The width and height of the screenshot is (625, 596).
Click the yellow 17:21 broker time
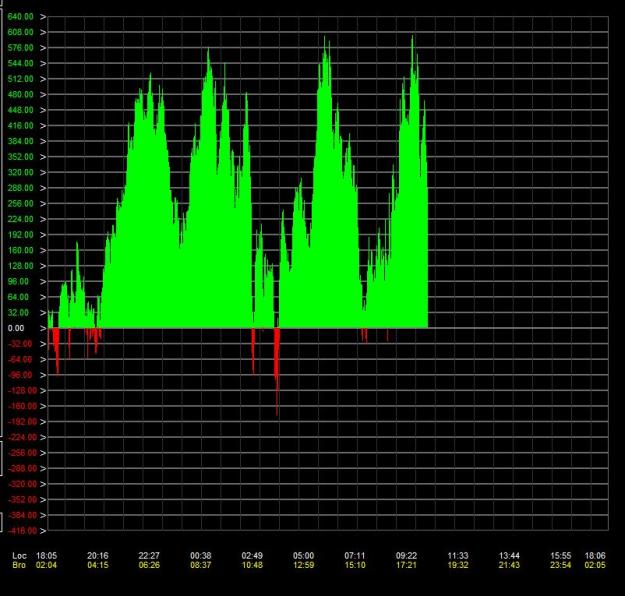[406, 565]
